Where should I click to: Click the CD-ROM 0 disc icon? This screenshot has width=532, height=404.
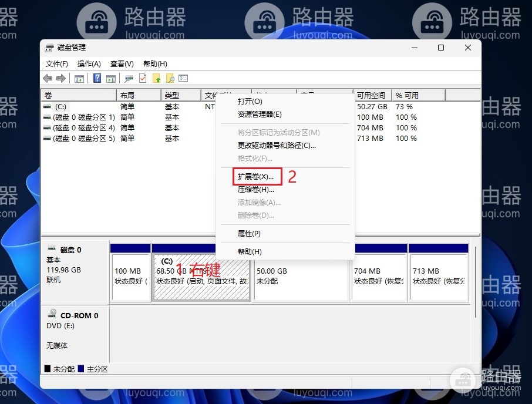[52, 313]
